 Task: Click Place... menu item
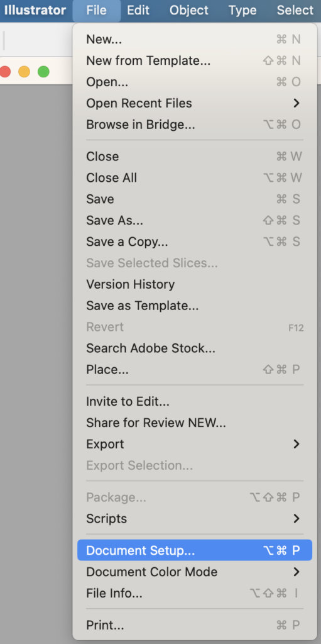pos(195,370)
